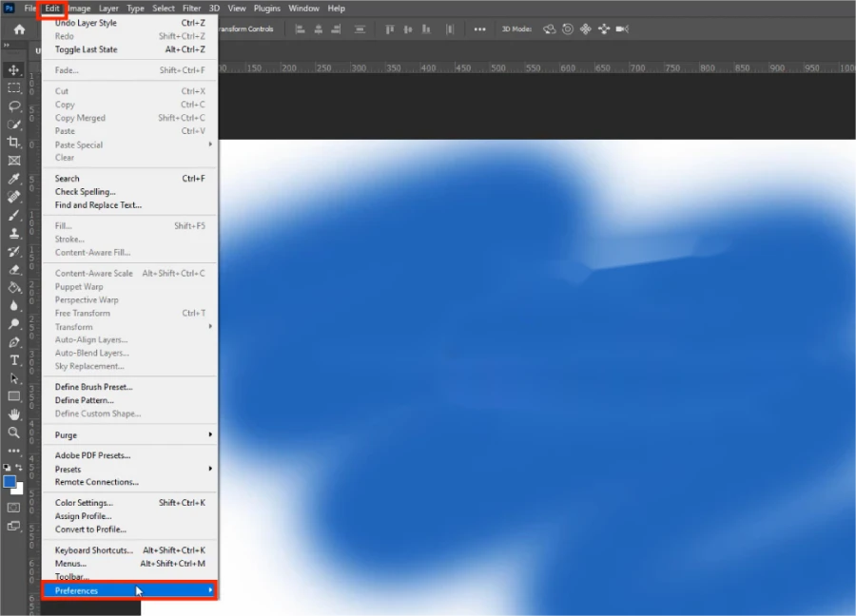Screen dimensions: 856x616
Task: Align vertical centers in options bar
Action: point(408,29)
